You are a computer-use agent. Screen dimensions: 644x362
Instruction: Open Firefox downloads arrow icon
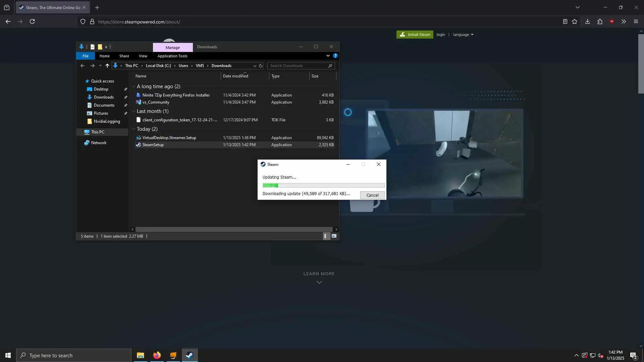[587, 22]
